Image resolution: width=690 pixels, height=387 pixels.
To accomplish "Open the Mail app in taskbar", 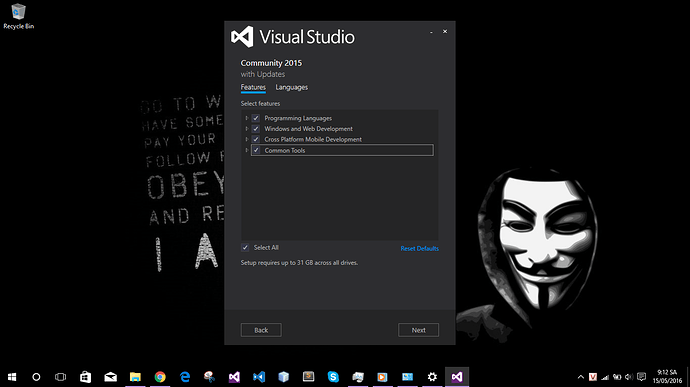I will [x=110, y=377].
